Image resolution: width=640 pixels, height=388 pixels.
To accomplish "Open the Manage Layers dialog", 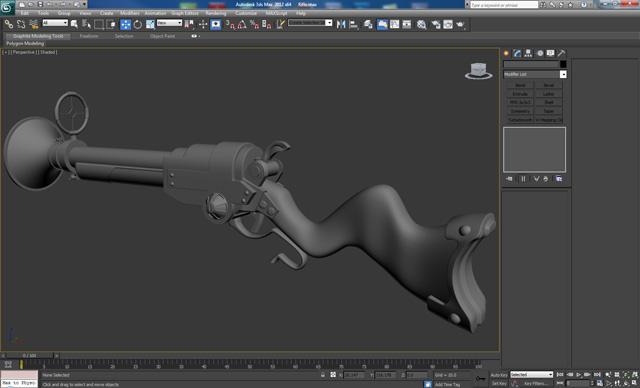I will [x=368, y=24].
